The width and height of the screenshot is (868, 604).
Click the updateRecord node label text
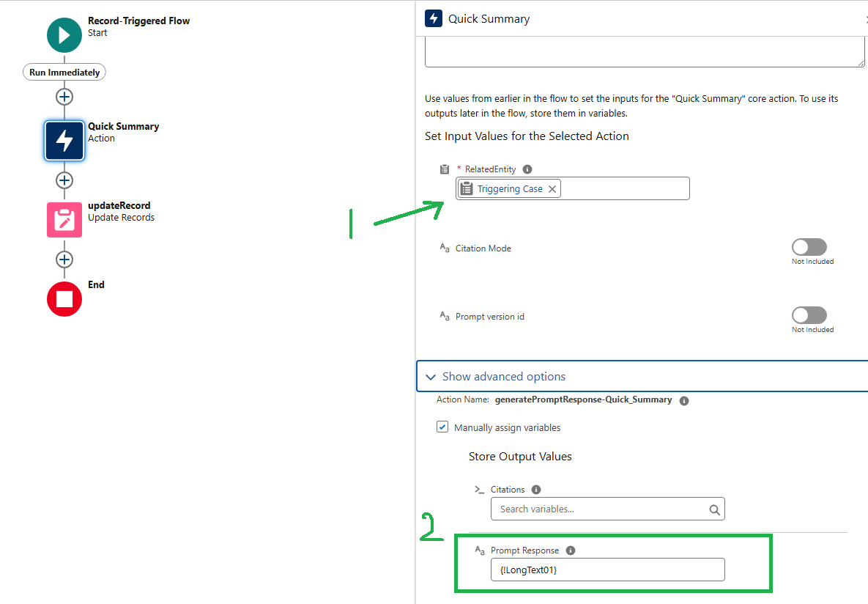(x=119, y=205)
